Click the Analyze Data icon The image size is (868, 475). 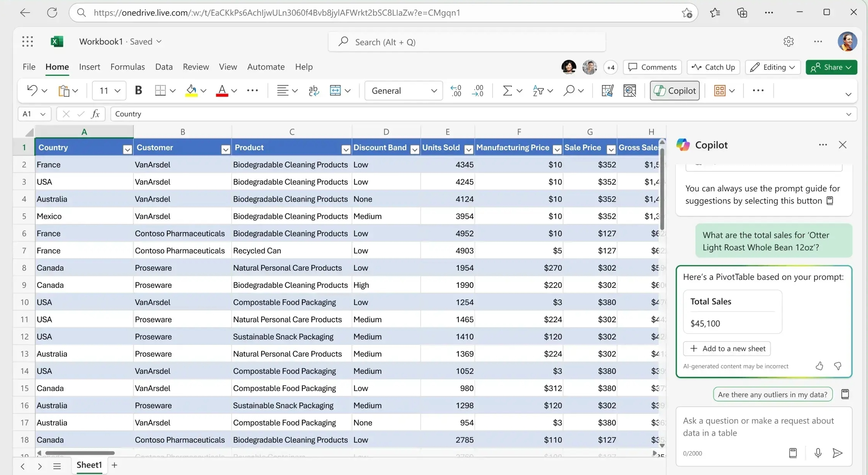tap(629, 90)
